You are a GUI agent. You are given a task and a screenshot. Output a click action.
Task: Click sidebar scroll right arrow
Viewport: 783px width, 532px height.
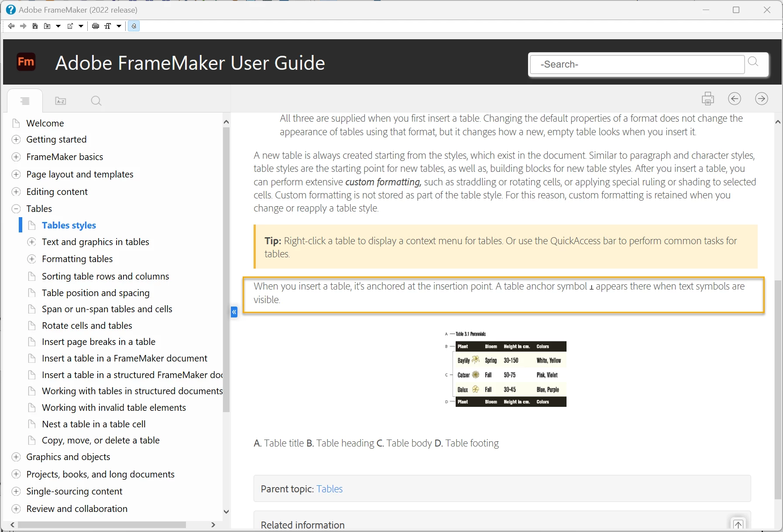pos(213,525)
